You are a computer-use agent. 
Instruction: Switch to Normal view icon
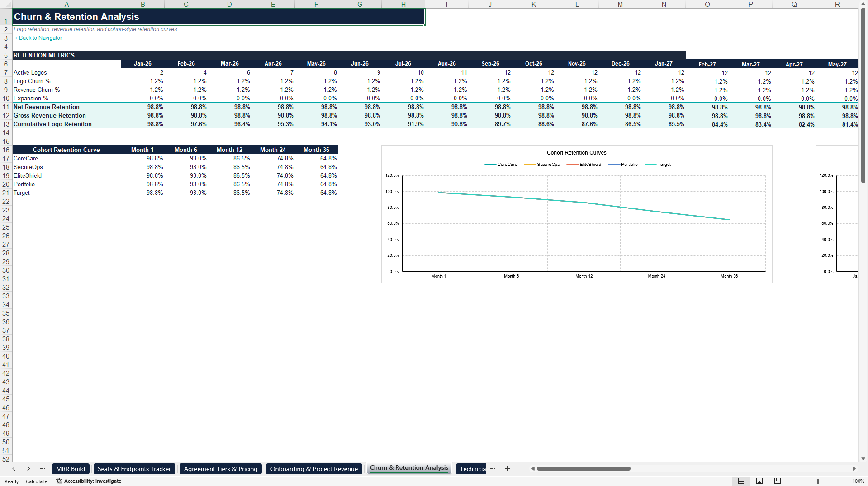pos(741,481)
